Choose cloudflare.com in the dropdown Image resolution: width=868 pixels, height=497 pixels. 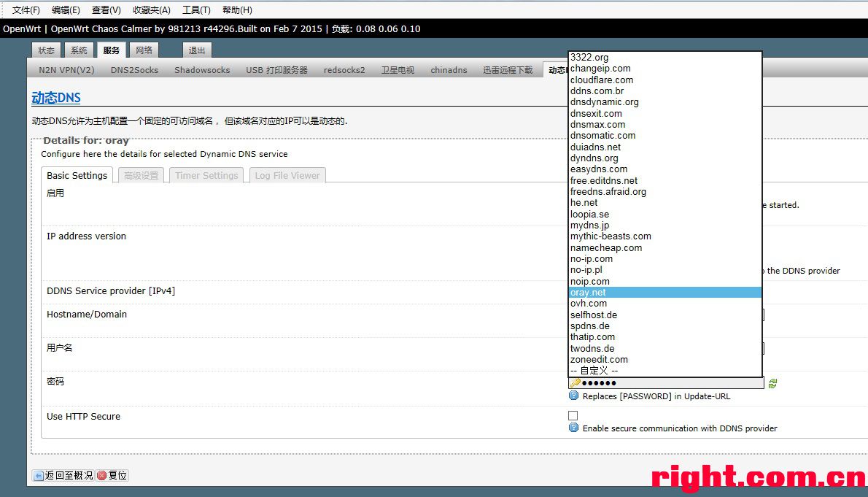[x=665, y=80]
